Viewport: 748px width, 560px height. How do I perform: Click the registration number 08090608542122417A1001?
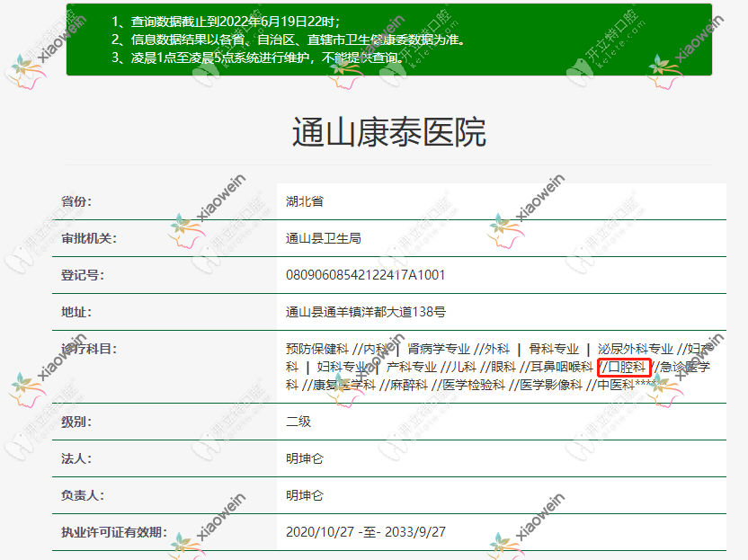365,275
